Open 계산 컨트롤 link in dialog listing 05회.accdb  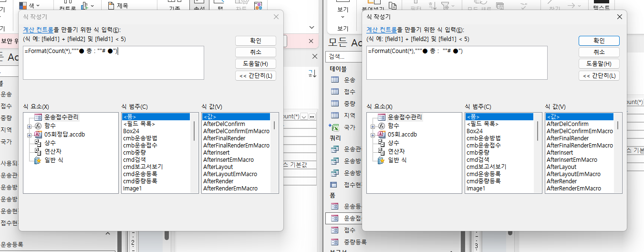(383, 30)
